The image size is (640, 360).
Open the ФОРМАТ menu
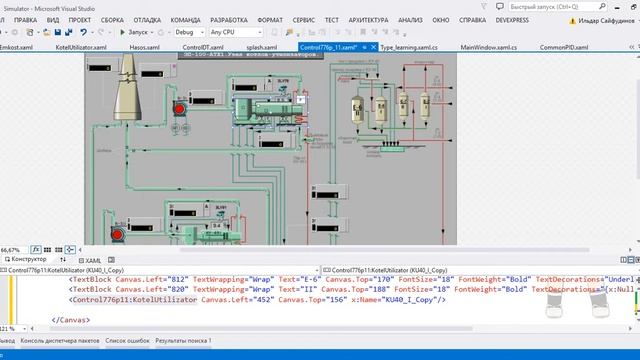point(270,20)
